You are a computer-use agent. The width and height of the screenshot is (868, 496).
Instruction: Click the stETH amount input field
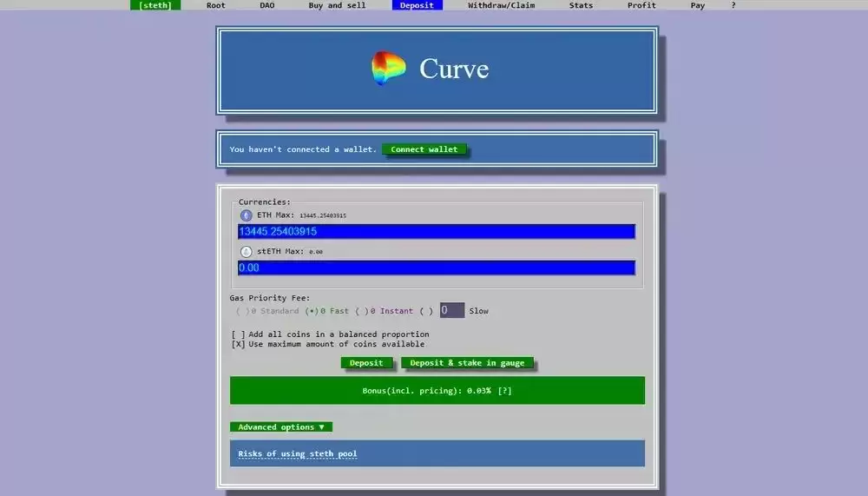(436, 268)
